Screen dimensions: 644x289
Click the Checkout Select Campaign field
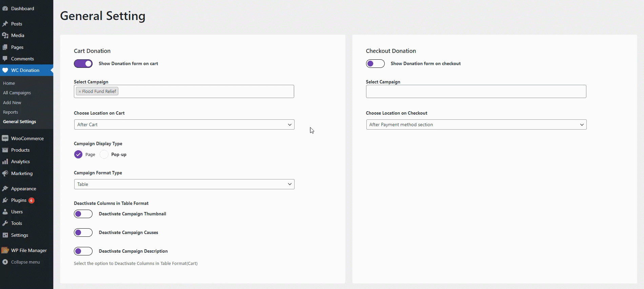point(476,91)
